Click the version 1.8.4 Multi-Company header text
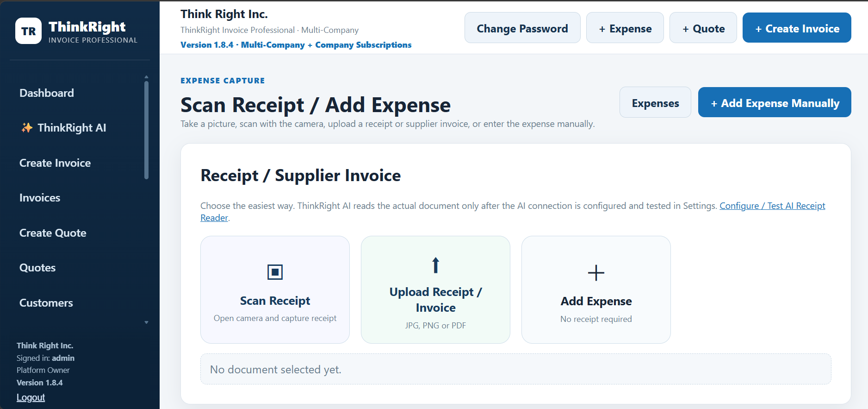The height and width of the screenshot is (409, 868). [296, 45]
